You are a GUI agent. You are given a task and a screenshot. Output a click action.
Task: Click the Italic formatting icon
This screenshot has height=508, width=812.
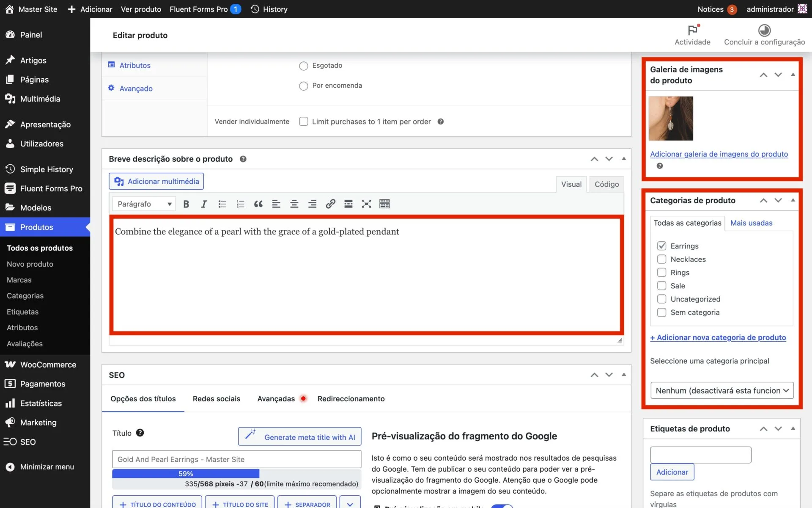pos(204,204)
